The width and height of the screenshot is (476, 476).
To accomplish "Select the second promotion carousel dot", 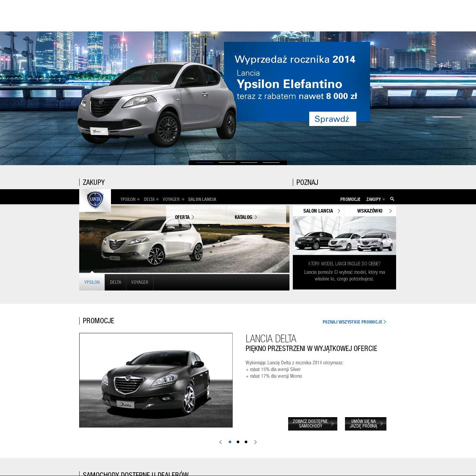I will pyautogui.click(x=238, y=442).
